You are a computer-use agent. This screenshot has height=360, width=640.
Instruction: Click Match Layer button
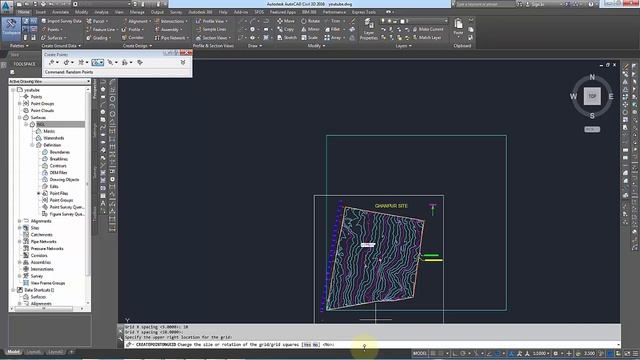pos(427,38)
